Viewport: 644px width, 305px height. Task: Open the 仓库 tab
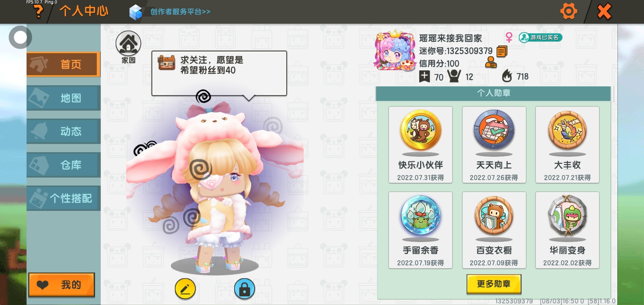(x=63, y=165)
